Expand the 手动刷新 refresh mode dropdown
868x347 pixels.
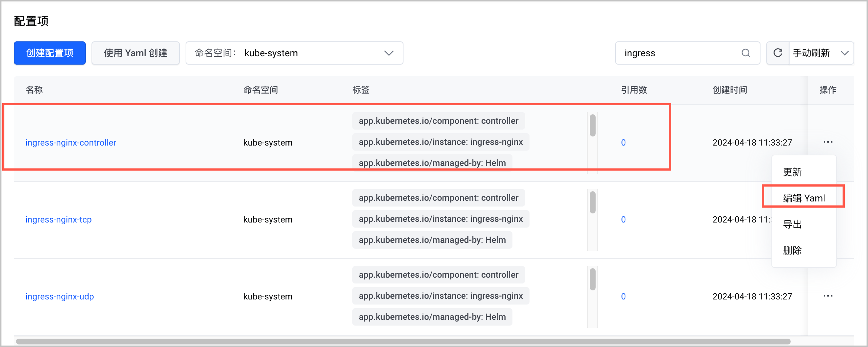click(821, 53)
